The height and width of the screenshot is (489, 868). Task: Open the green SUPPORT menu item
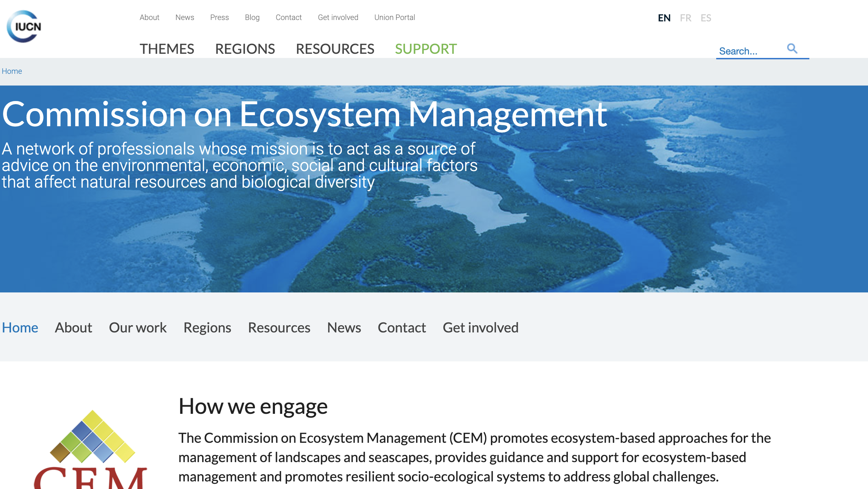[x=426, y=49]
